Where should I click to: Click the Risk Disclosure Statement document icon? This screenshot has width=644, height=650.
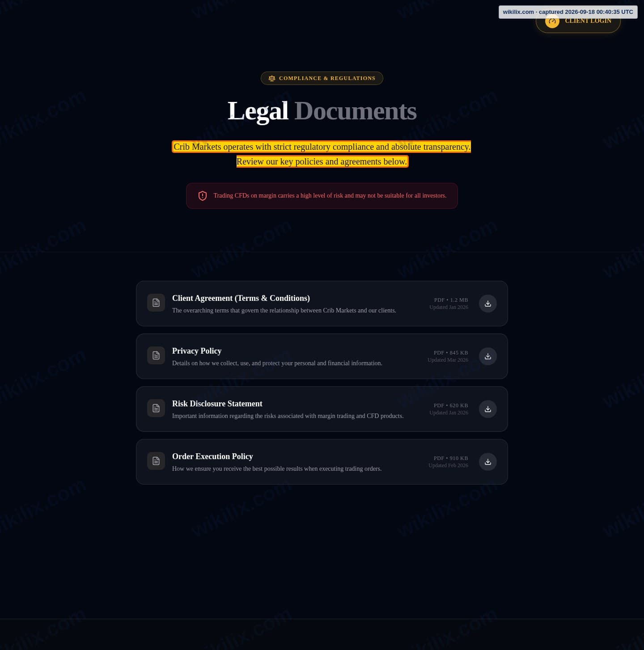point(156,408)
